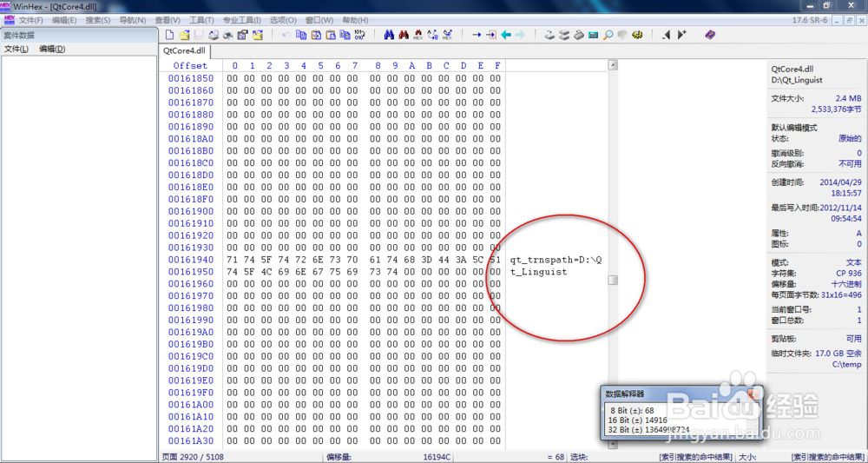Screen dimensions: 868x463
Task: Open the 窗口(W) menu
Action: [x=319, y=20]
